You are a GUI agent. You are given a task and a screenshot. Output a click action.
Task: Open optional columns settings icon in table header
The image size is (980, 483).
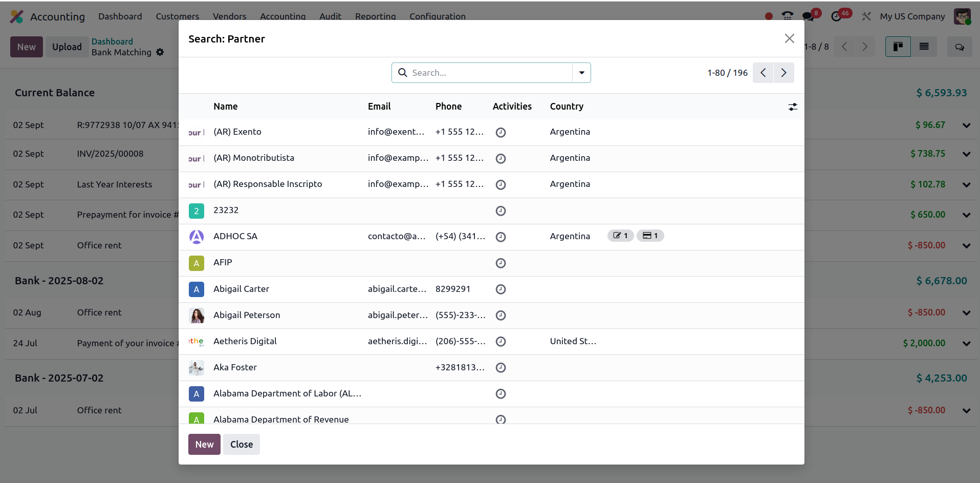coord(792,107)
